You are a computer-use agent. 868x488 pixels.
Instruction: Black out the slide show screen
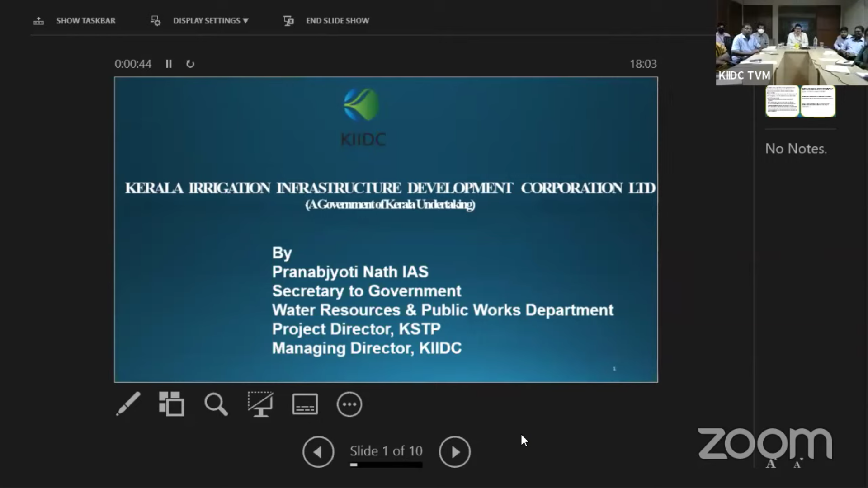(x=260, y=404)
